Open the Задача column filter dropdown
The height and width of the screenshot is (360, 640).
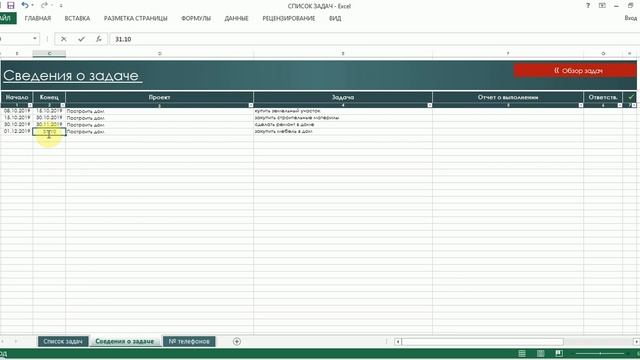tap(429, 105)
